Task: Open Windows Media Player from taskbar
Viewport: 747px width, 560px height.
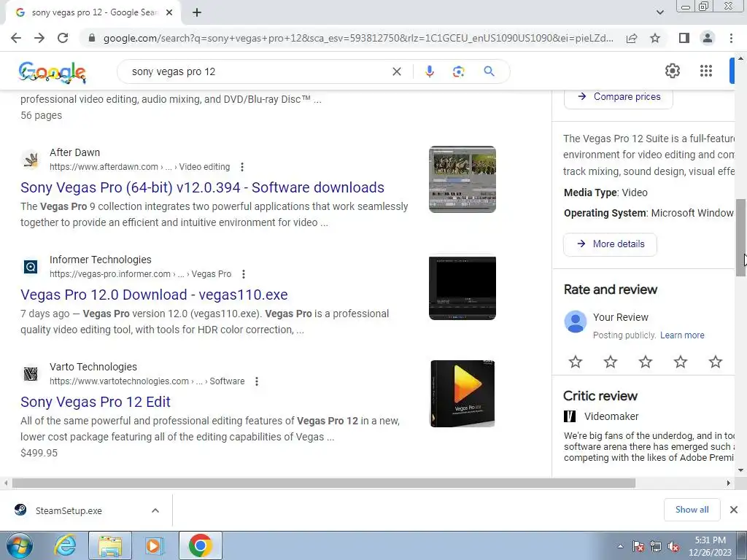Action: pyautogui.click(x=155, y=546)
